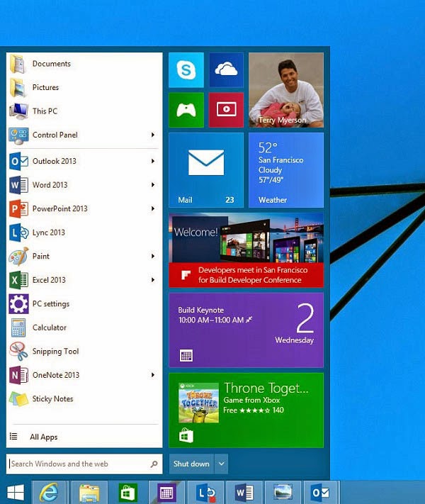Launch Excel 2013
Screen dimensions: 425x504
click(x=84, y=280)
